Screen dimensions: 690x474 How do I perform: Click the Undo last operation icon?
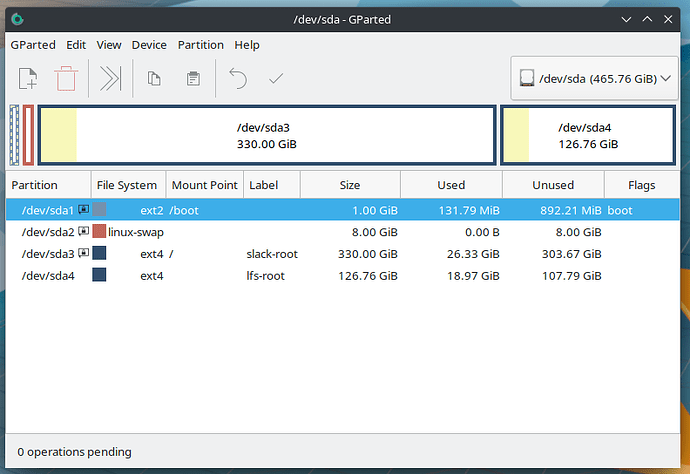point(238,79)
